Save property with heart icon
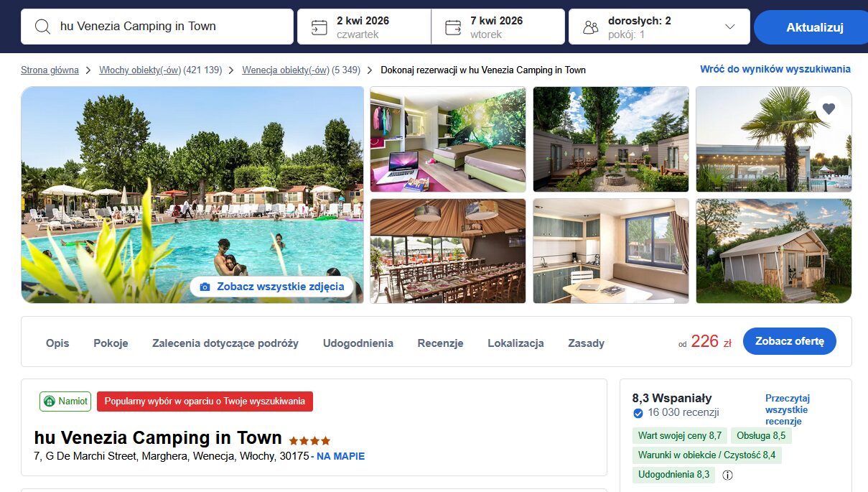 point(829,109)
